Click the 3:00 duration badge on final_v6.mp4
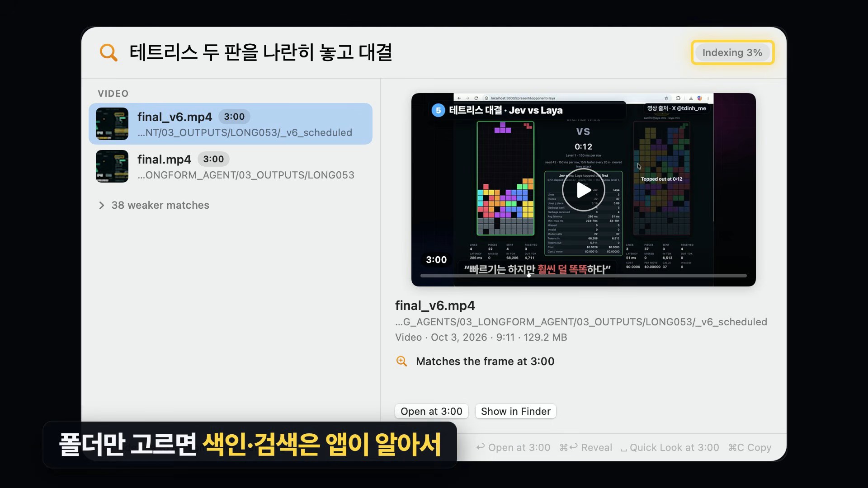This screenshot has height=488, width=868. (x=234, y=117)
